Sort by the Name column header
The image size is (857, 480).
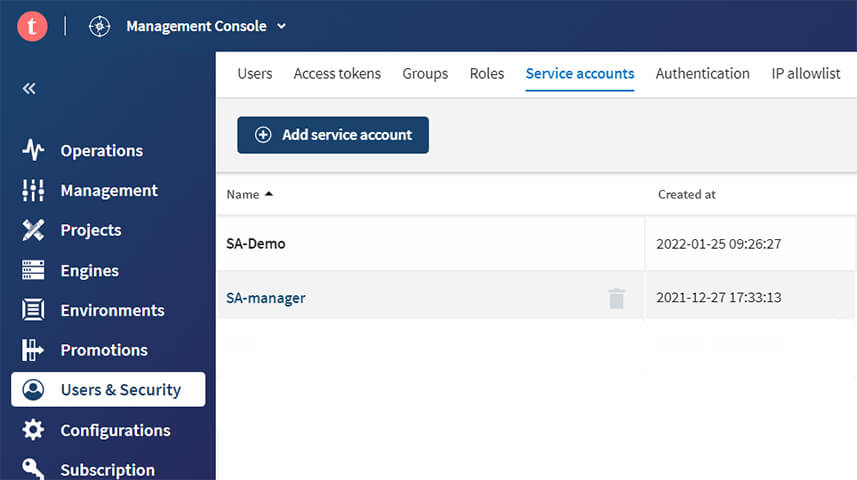coord(243,195)
